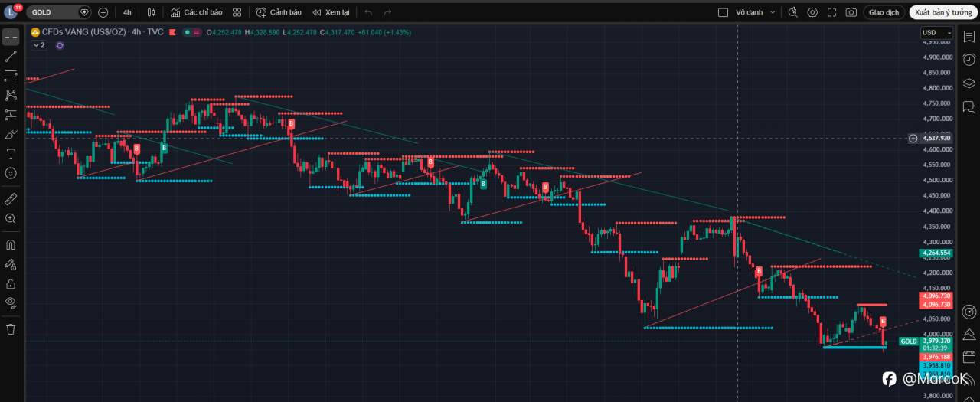Viewport: 980px width, 402px height.
Task: Undo the last chart action
Action: pos(368,12)
